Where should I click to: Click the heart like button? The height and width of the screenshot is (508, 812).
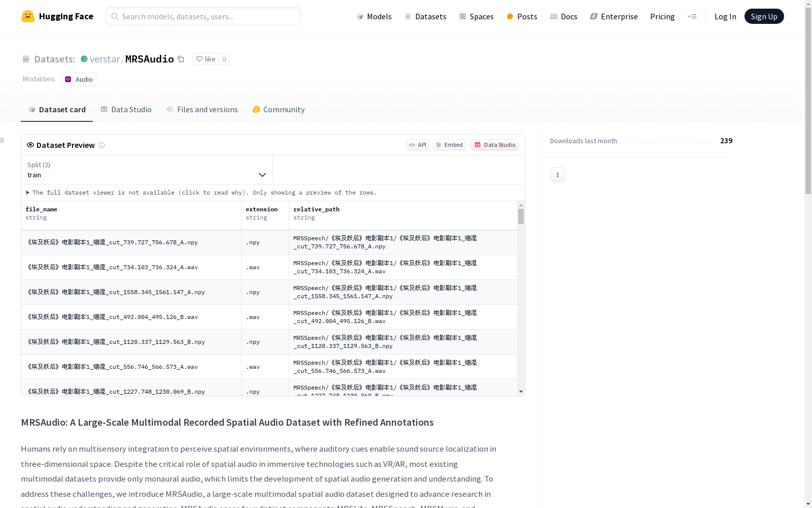pyautogui.click(x=206, y=59)
